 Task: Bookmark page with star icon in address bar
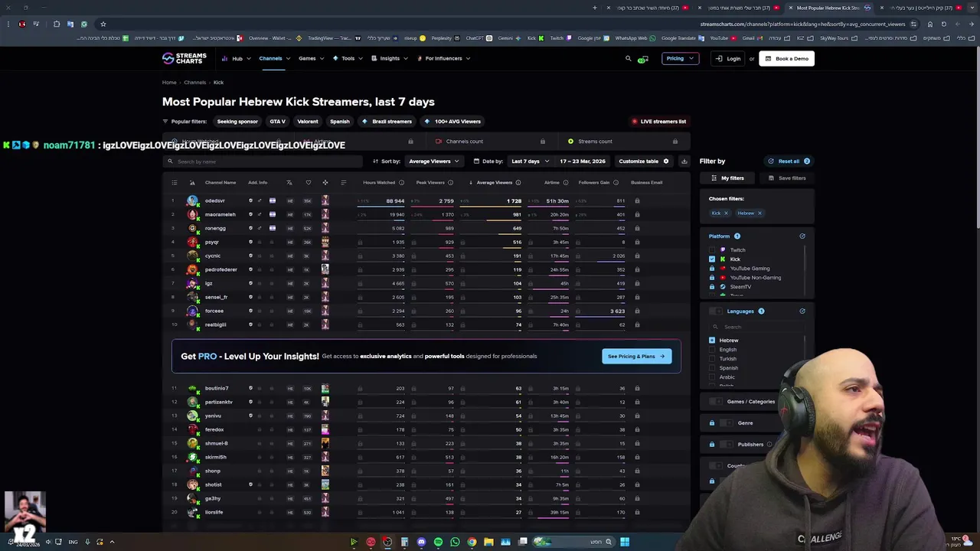point(103,24)
